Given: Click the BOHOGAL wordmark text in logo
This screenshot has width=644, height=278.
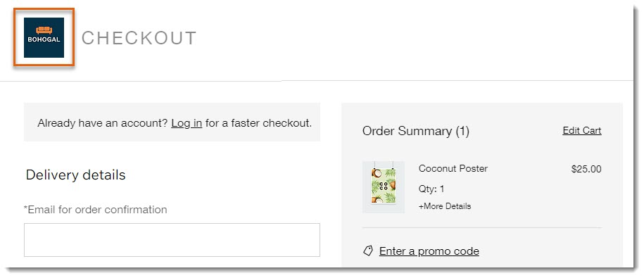Looking at the screenshot, I should click(44, 40).
